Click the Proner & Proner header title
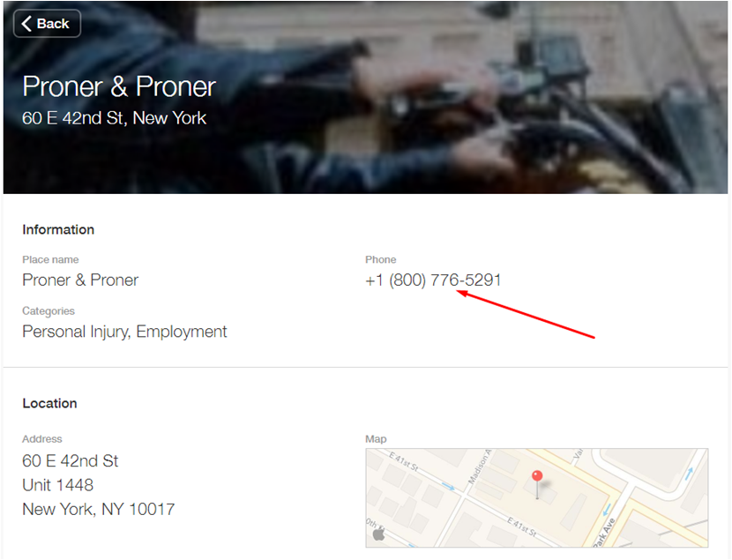732x560 pixels. point(119,86)
